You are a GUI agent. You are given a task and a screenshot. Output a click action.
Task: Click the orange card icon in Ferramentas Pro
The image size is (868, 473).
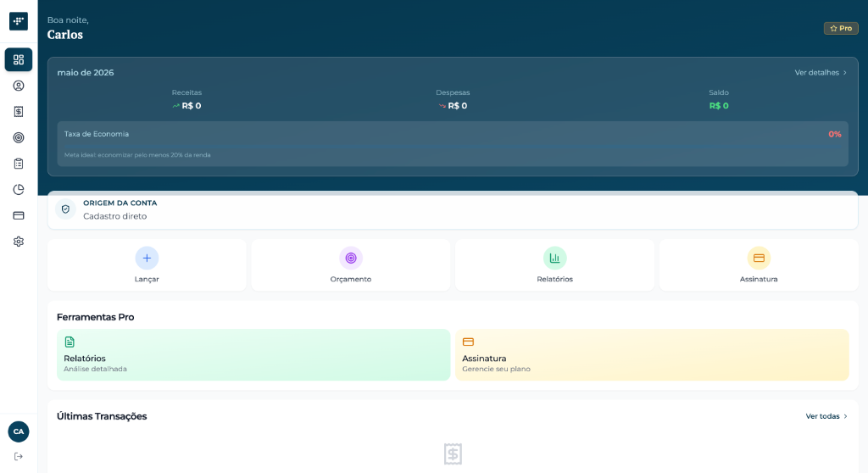pos(468,342)
